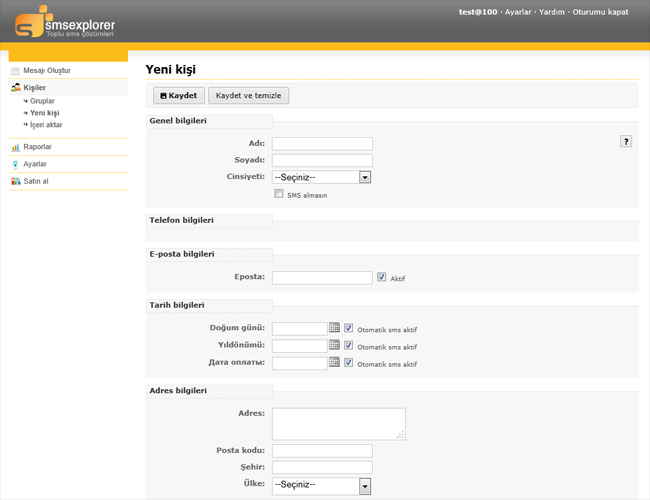Open calendar picker for Doğum günü
650x500 pixels.
click(x=334, y=328)
